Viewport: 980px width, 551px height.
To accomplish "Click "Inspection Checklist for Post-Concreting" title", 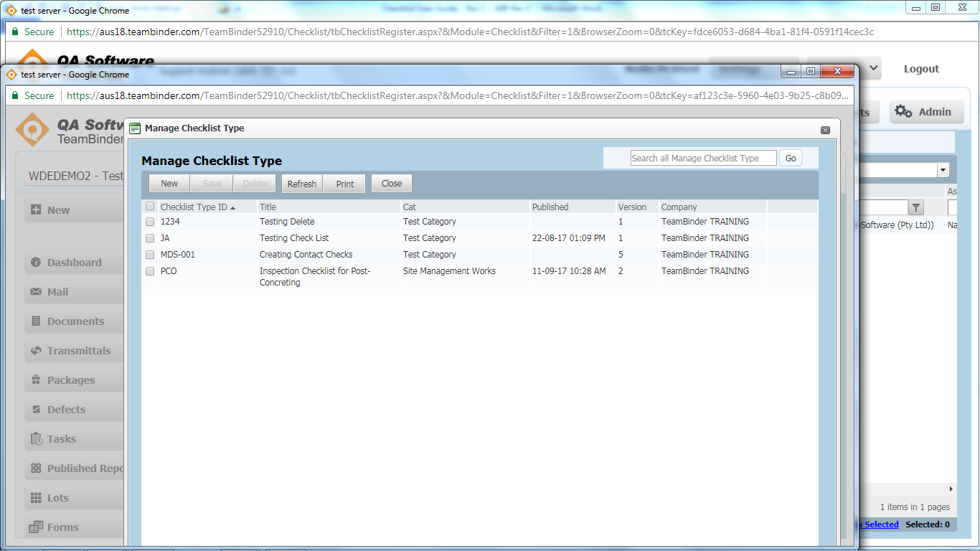I will pyautogui.click(x=315, y=277).
